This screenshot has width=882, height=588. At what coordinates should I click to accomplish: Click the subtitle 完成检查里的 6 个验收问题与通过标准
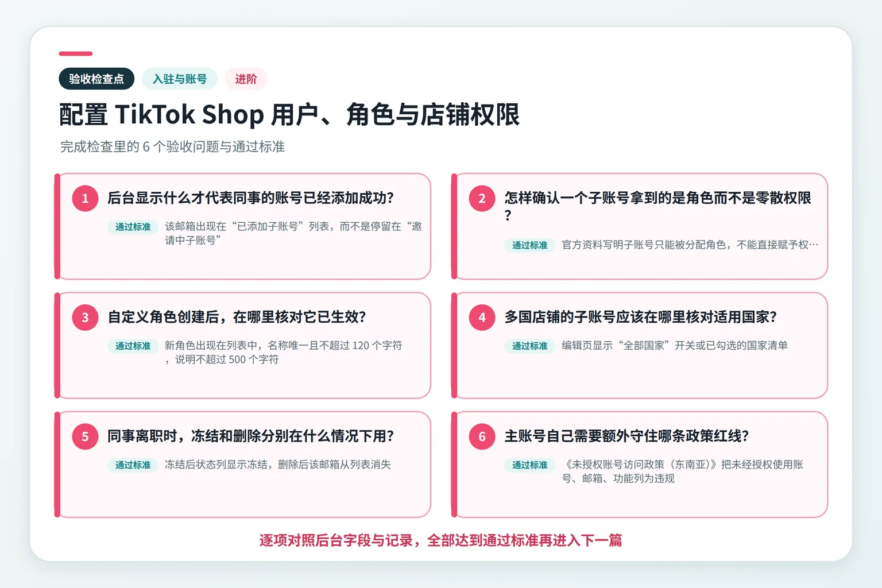point(172,146)
